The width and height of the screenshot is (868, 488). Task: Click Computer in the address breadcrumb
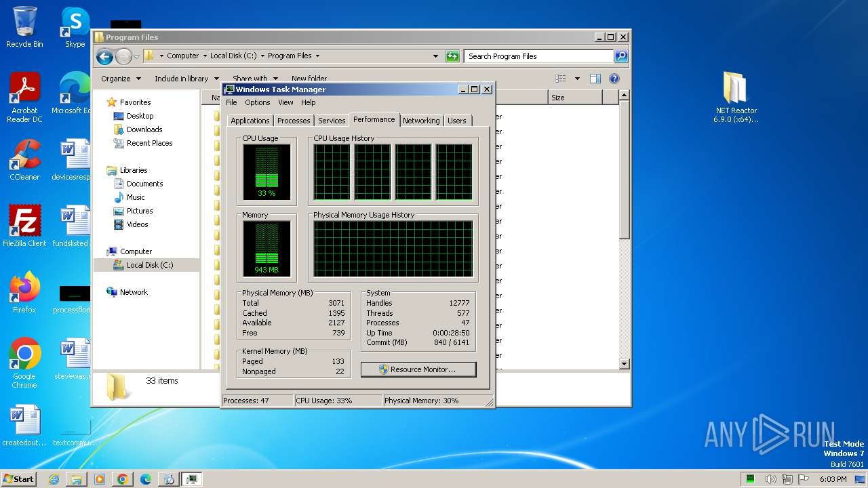coord(183,56)
